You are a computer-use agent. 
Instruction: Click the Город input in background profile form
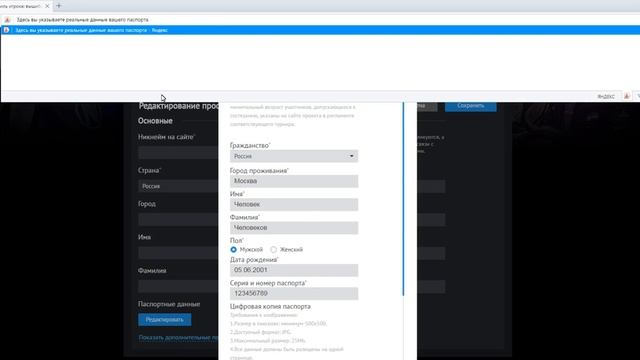point(178,220)
